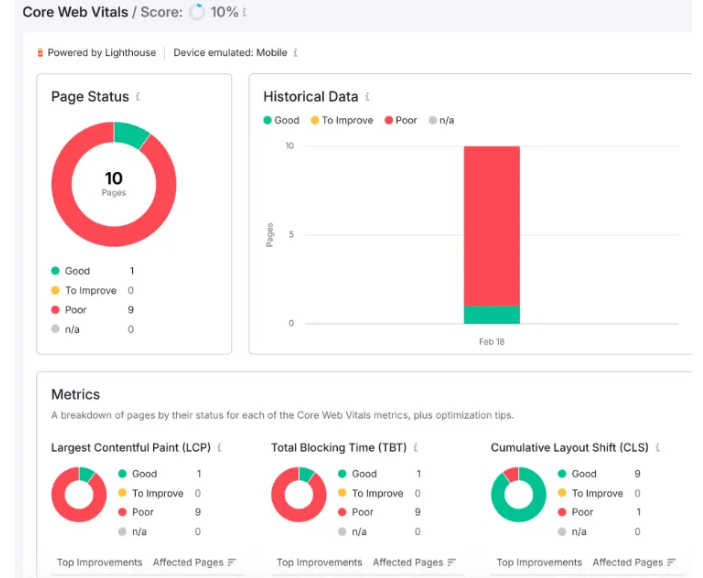Click the Historical Data info icon
This screenshot has height=578, width=703.
[x=367, y=97]
